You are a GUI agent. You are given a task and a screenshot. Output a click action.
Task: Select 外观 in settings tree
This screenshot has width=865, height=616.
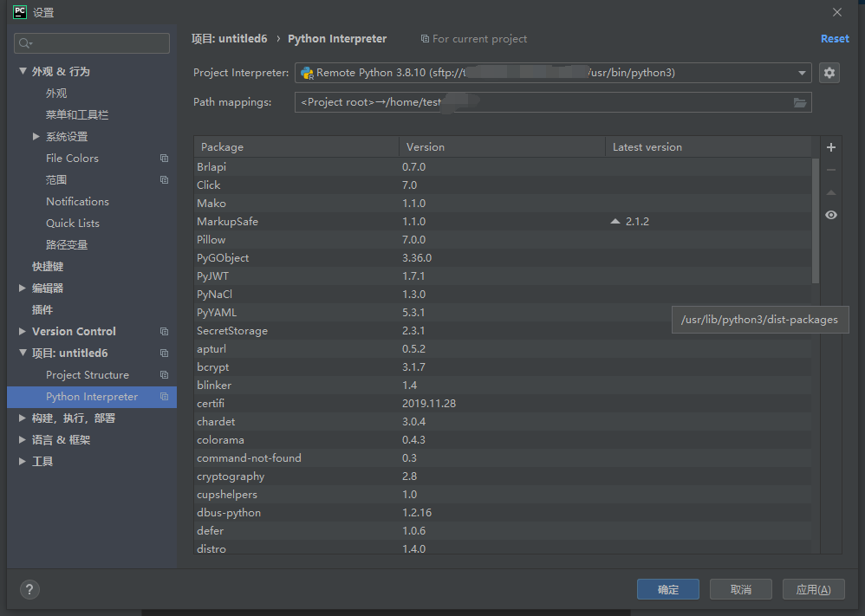(56, 94)
